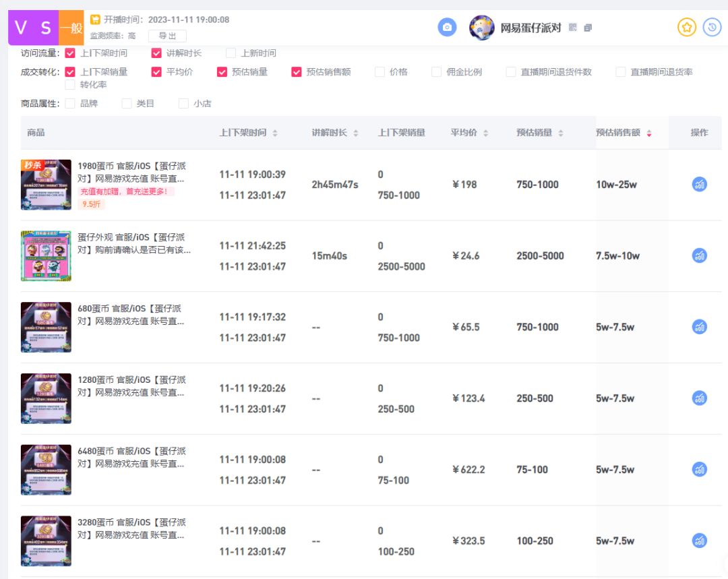
Task: Check the 类目 checkbox
Action: tap(127, 104)
